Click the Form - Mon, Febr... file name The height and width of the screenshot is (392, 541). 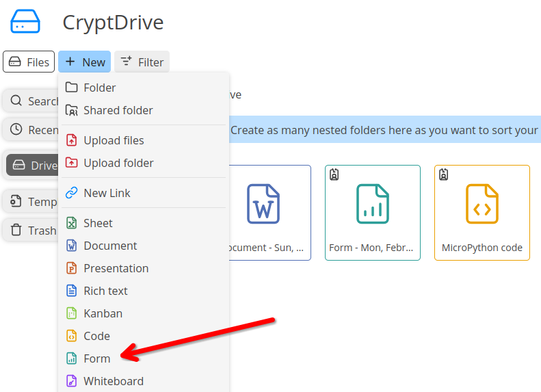point(371,248)
